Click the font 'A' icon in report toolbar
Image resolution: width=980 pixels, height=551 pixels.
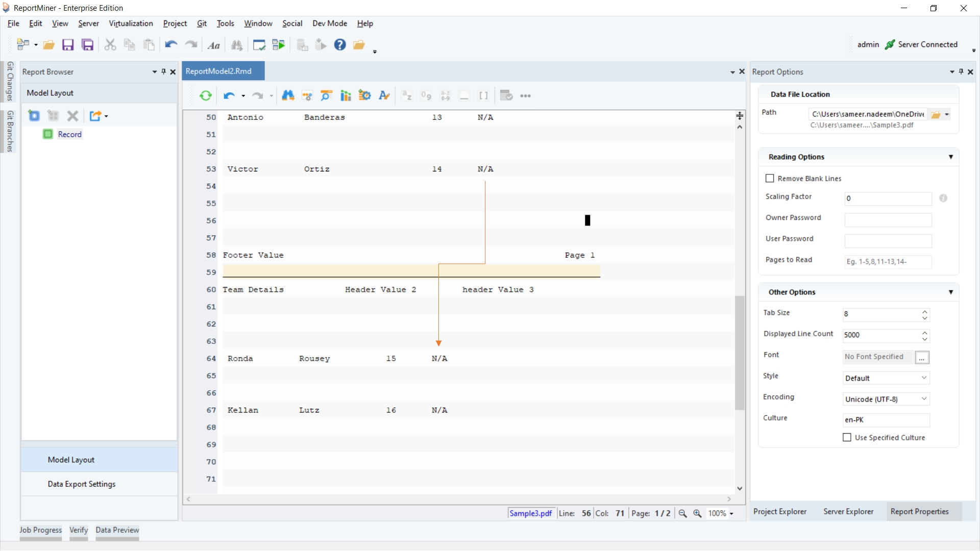pyautogui.click(x=384, y=95)
